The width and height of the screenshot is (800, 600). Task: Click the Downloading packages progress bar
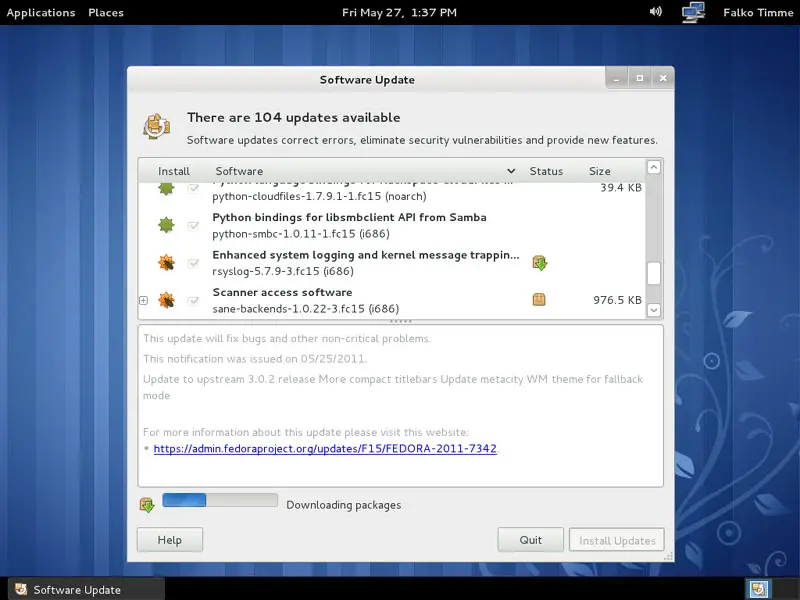pyautogui.click(x=220, y=500)
